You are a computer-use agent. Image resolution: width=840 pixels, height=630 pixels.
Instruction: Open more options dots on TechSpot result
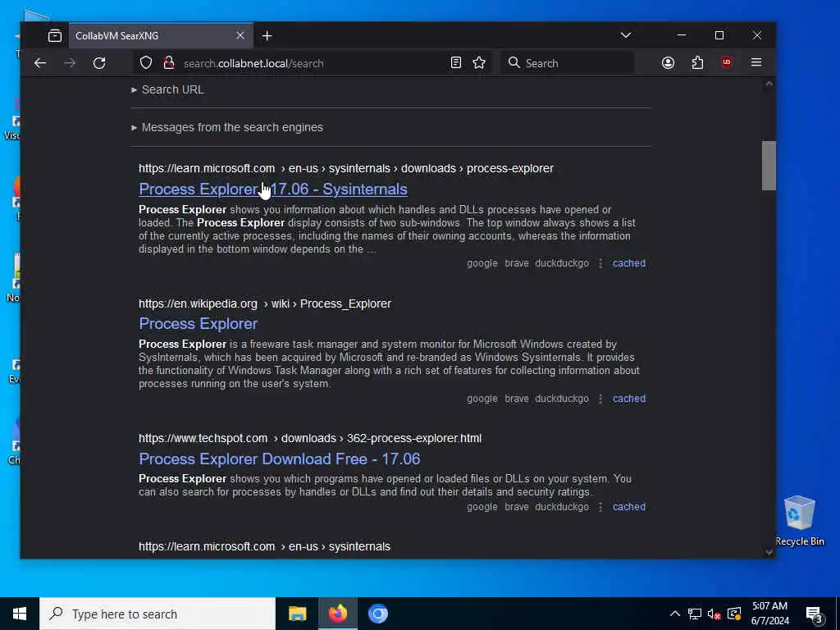(x=600, y=507)
